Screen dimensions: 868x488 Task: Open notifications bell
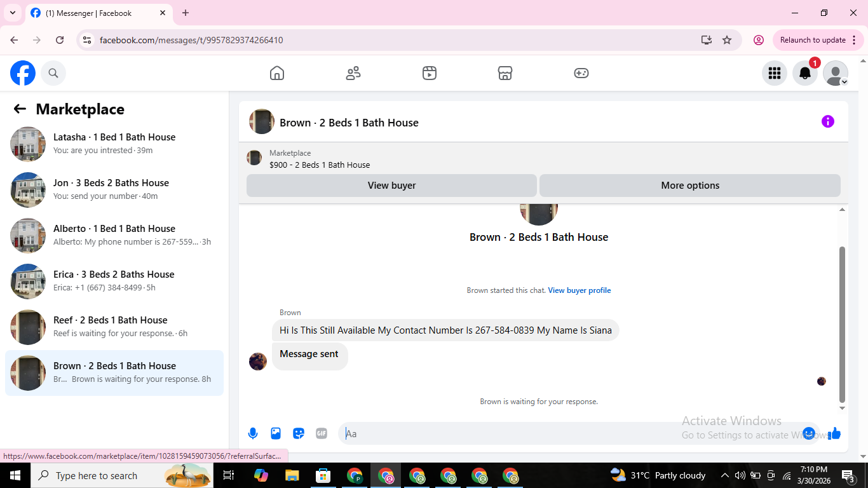(x=805, y=73)
